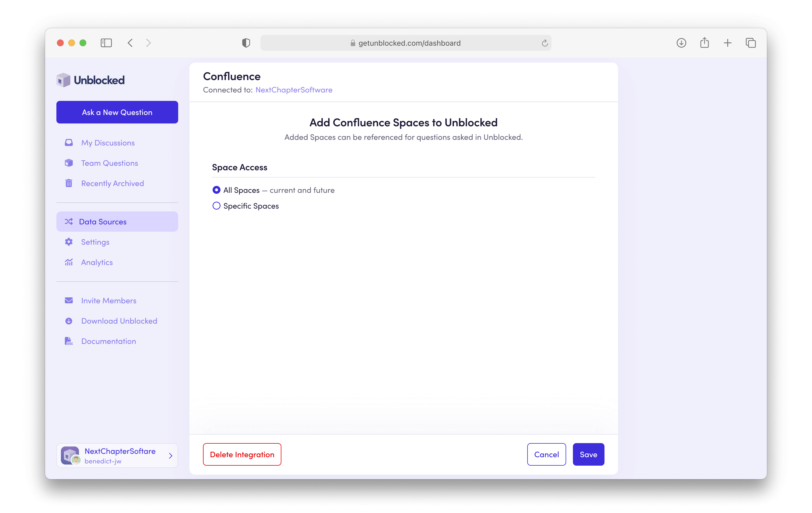Click the Ask a New Question button
The width and height of the screenshot is (812, 513).
pos(117,112)
